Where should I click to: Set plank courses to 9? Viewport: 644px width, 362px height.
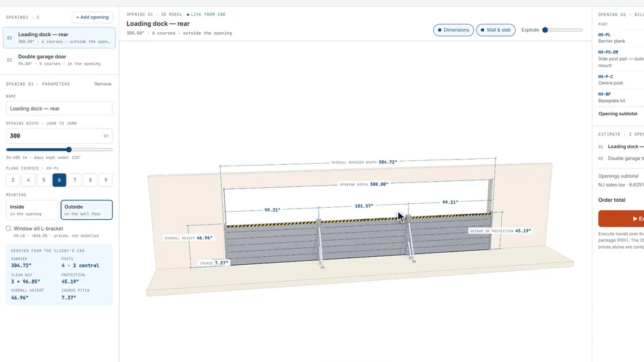106,180
